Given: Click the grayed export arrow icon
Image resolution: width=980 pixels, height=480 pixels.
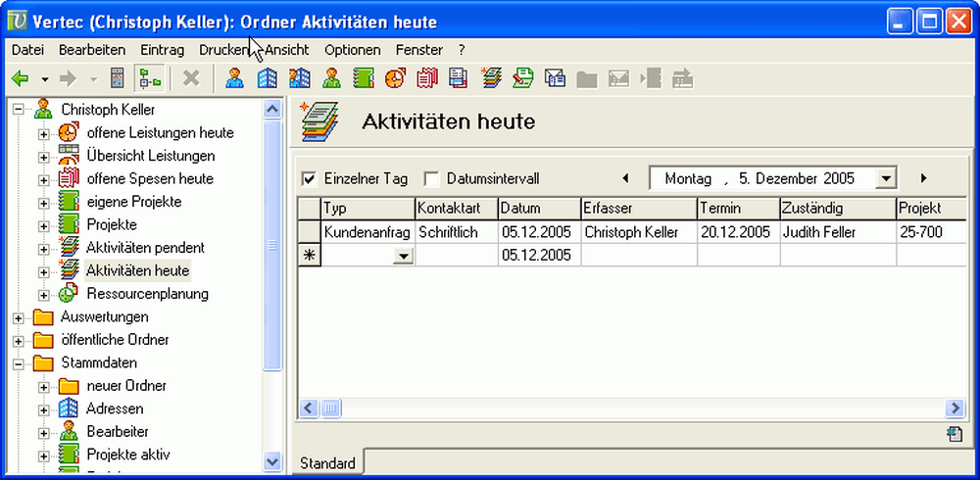Looking at the screenshot, I should coord(682,78).
